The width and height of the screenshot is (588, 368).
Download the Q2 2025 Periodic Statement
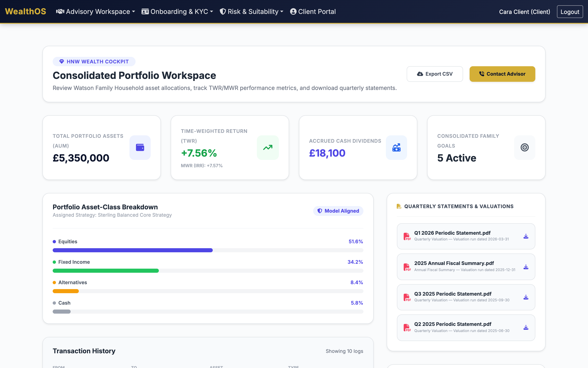[526, 328]
